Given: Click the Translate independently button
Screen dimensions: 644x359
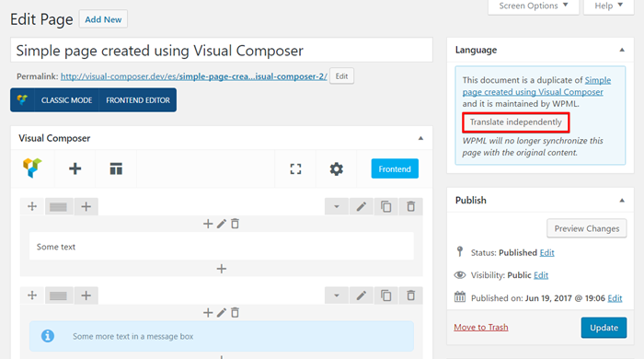Looking at the screenshot, I should pyautogui.click(x=515, y=122).
